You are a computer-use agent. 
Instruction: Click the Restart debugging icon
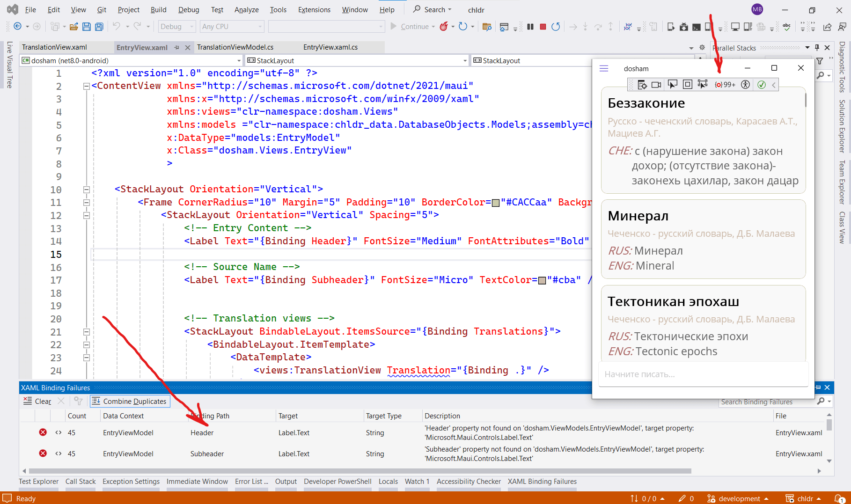pos(556,27)
